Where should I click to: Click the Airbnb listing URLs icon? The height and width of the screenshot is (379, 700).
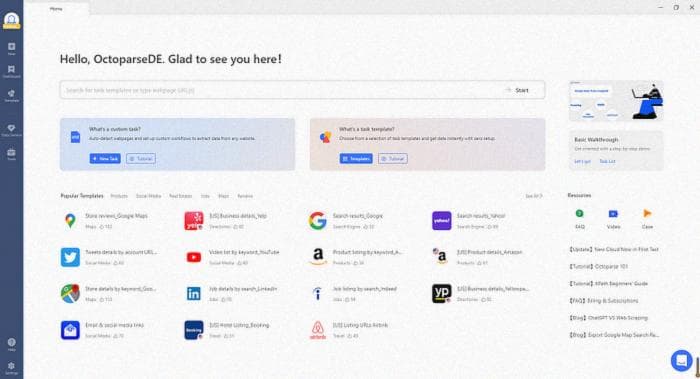pos(318,330)
